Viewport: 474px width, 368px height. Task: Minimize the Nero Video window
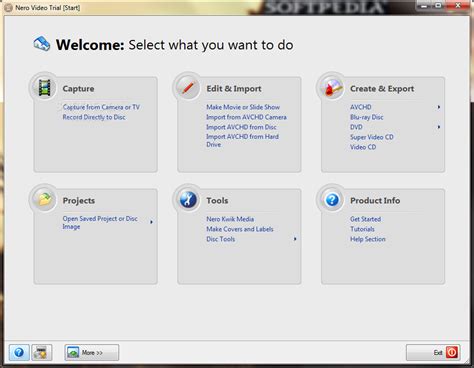point(424,5)
